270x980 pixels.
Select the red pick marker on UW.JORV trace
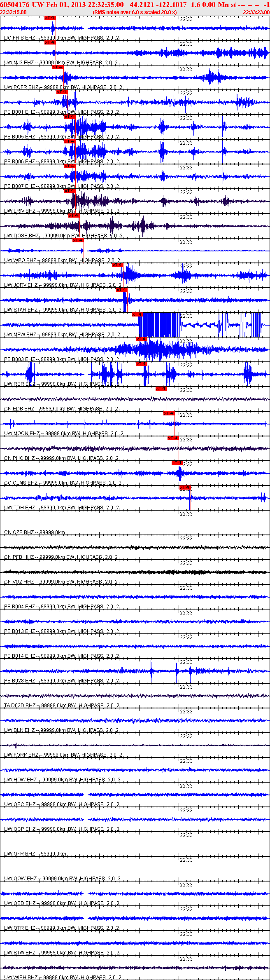click(118, 265)
